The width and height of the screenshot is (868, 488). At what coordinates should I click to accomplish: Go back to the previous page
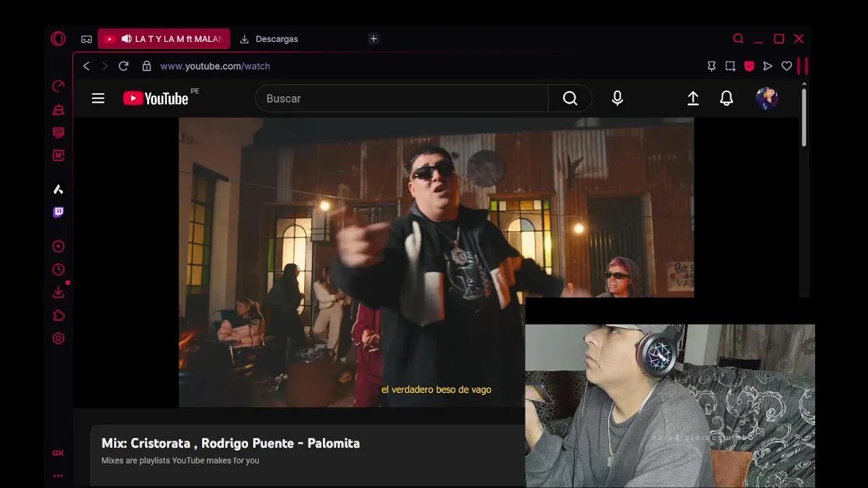point(86,66)
